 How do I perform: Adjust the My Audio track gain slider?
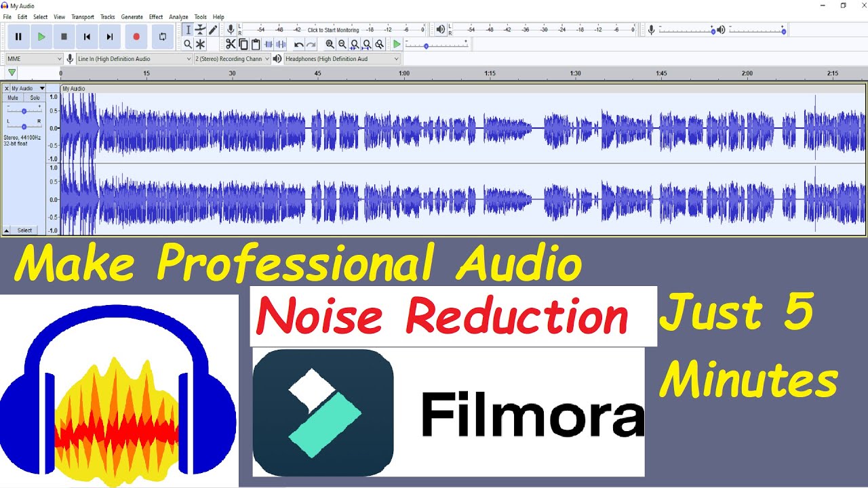24,110
